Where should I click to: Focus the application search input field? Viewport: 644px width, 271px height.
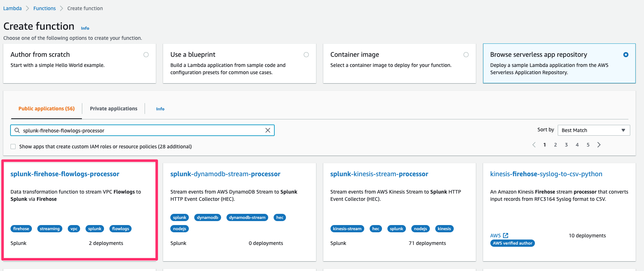pyautogui.click(x=142, y=130)
